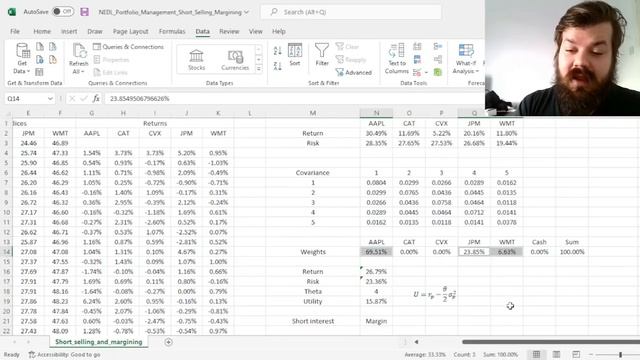Click Manage Data Model icon
This screenshot has height=360, width=640.
[438, 72]
